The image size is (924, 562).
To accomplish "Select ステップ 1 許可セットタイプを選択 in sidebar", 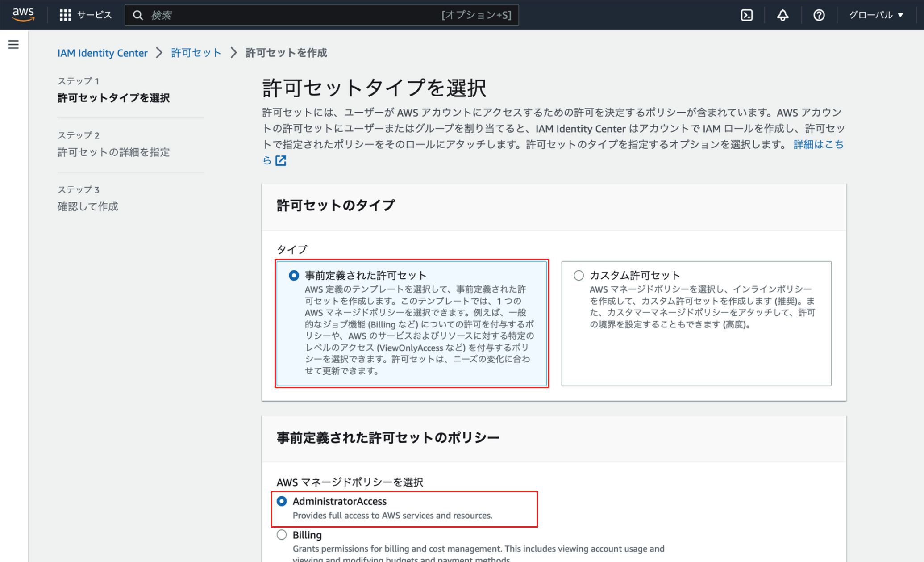I will coord(113,97).
